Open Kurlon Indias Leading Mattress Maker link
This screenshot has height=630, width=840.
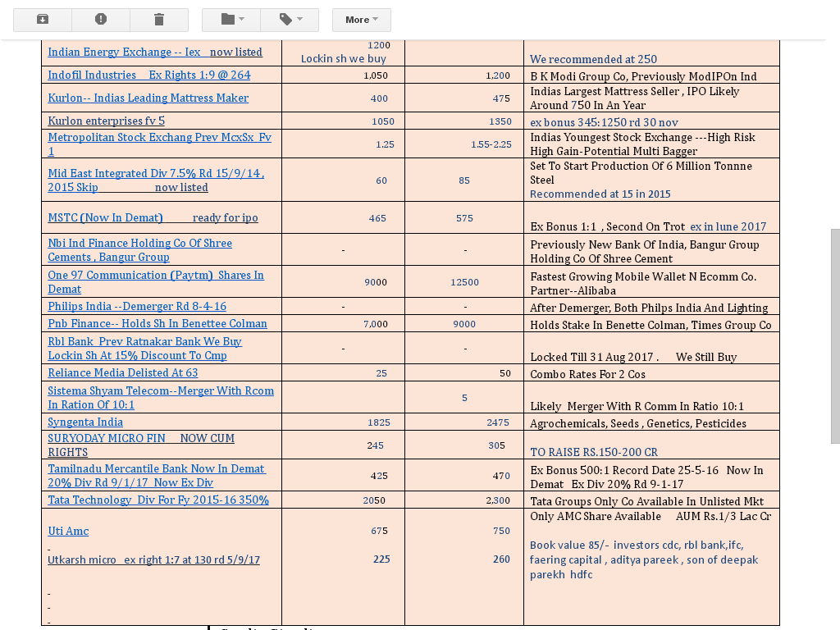point(148,98)
